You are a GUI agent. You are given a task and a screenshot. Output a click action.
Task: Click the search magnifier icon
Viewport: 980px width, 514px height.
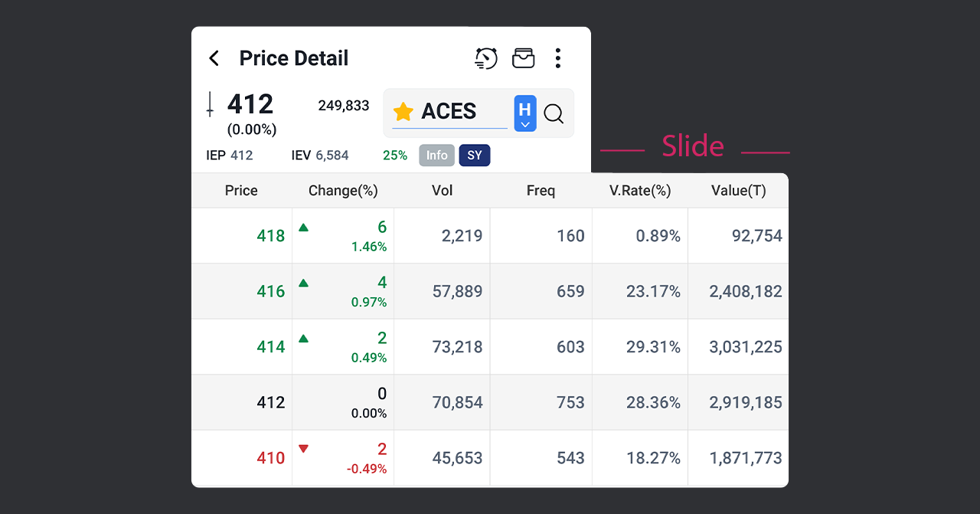[554, 114]
